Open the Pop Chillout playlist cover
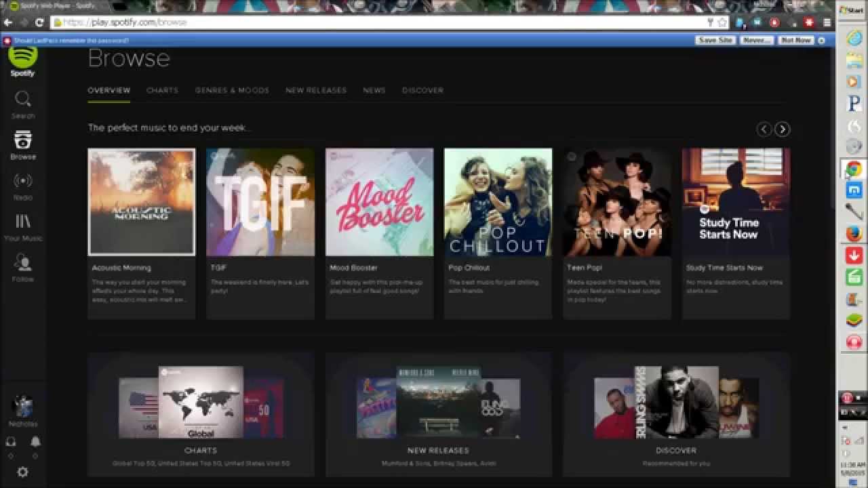 498,202
